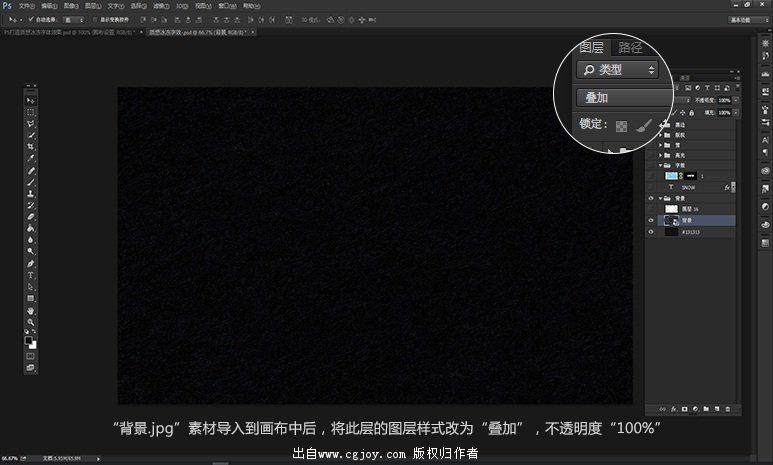Open the 文件 menu
Screen dimensions: 773x465
(26, 6)
